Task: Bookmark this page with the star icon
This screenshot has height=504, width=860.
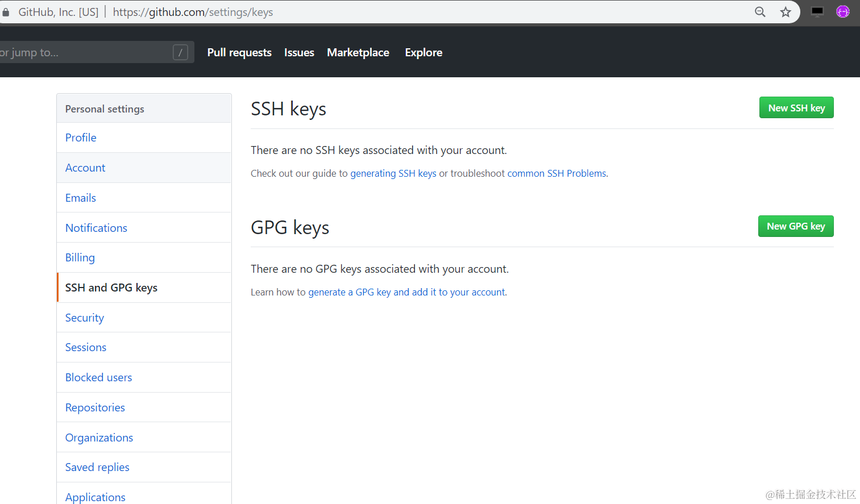Action: (x=786, y=12)
